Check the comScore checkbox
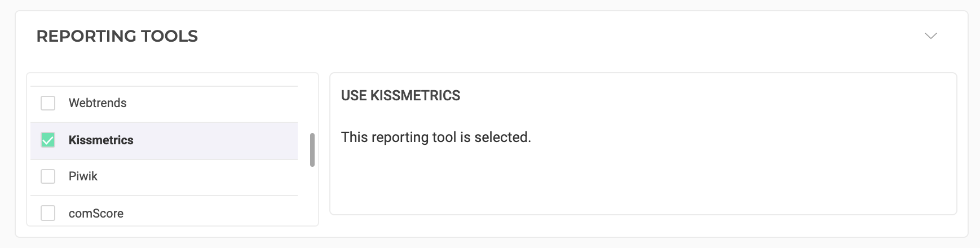The image size is (980, 248). (x=48, y=213)
